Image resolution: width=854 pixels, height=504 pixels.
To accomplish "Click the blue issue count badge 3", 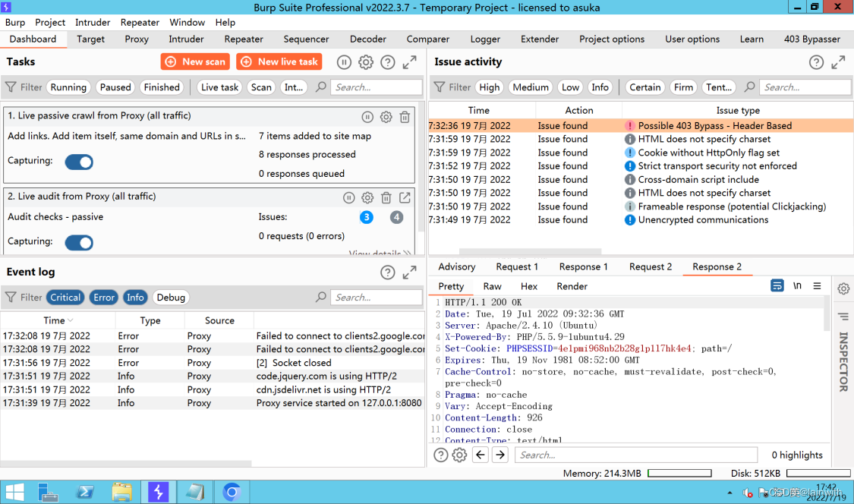I will pos(367,217).
